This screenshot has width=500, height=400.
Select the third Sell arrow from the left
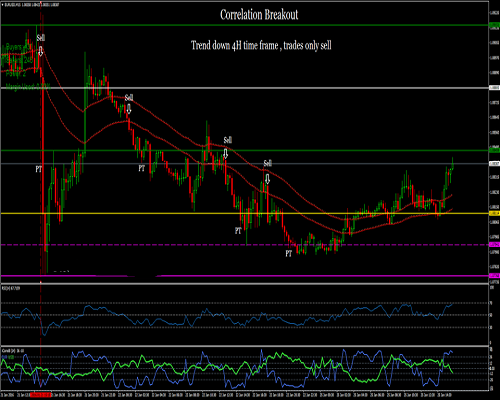pos(226,154)
